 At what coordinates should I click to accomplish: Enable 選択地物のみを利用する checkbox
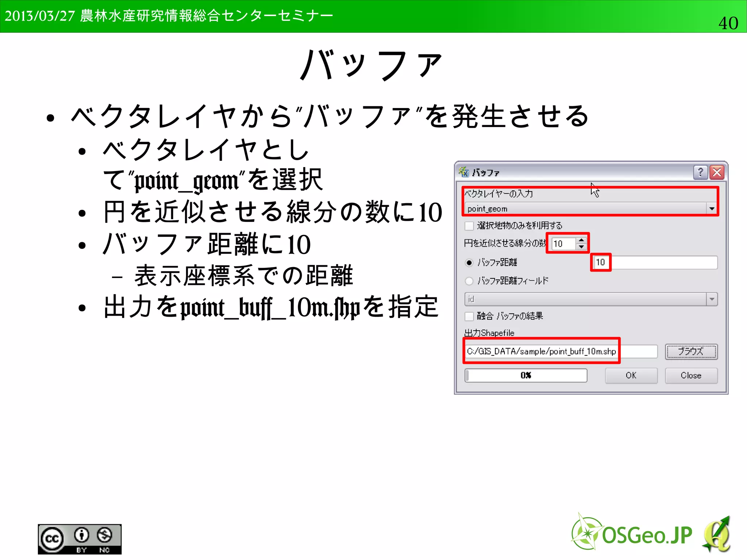click(x=469, y=226)
